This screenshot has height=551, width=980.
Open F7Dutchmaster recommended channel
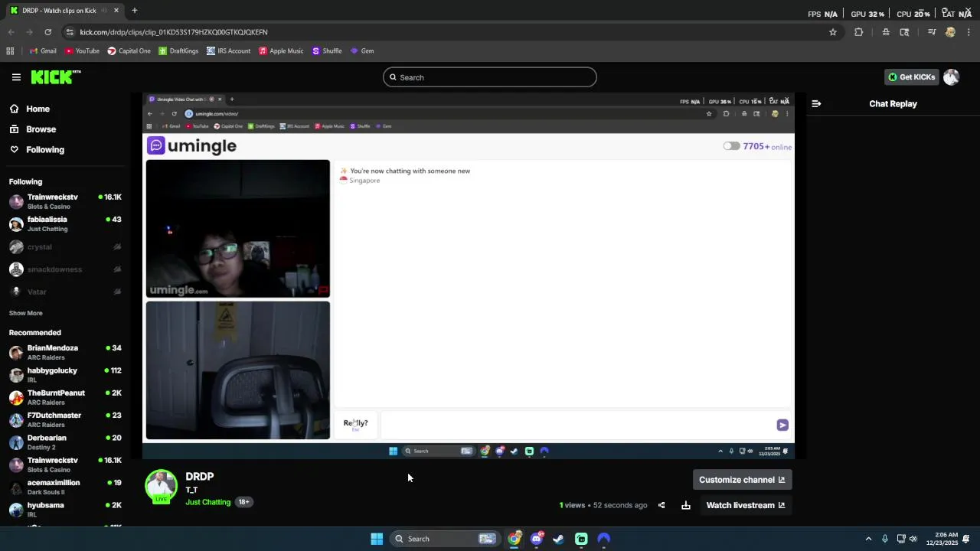pyautogui.click(x=65, y=419)
